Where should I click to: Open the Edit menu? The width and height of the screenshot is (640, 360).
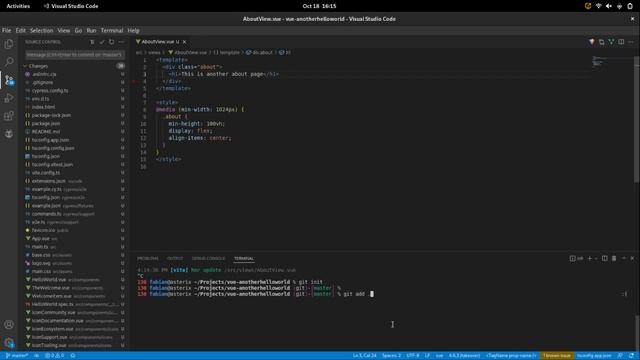20,31
